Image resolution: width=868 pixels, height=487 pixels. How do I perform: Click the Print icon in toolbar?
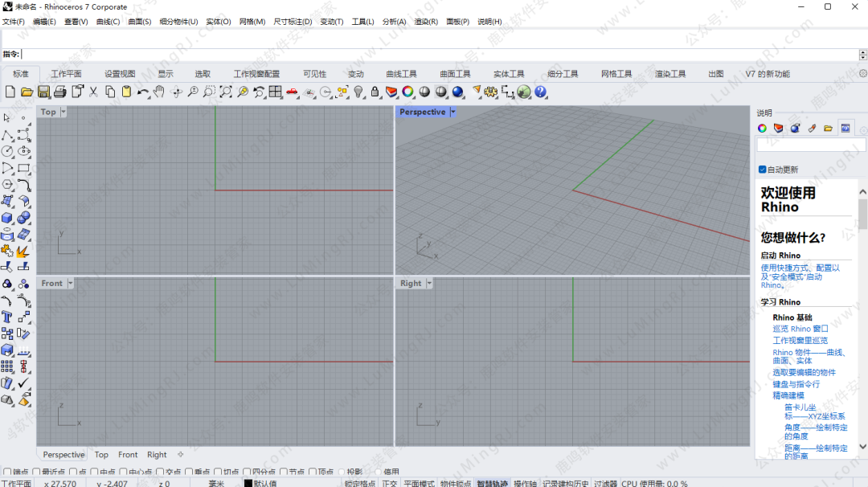[59, 92]
